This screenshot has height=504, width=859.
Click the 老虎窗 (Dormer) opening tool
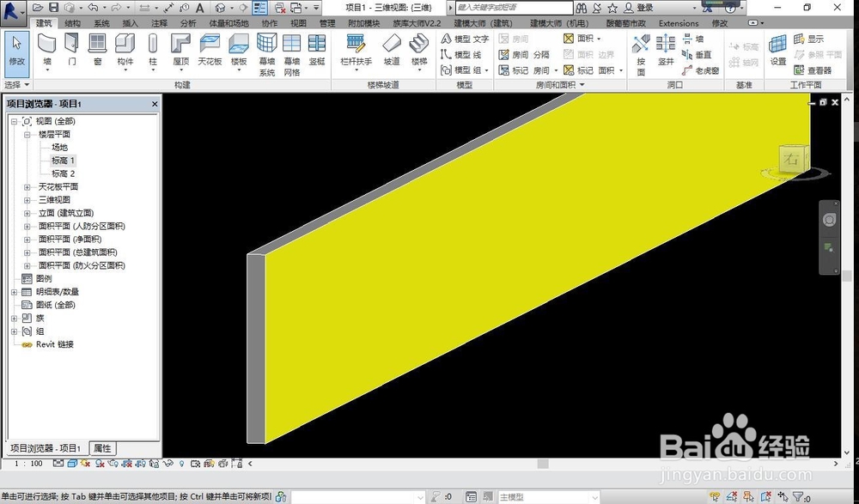click(x=703, y=70)
